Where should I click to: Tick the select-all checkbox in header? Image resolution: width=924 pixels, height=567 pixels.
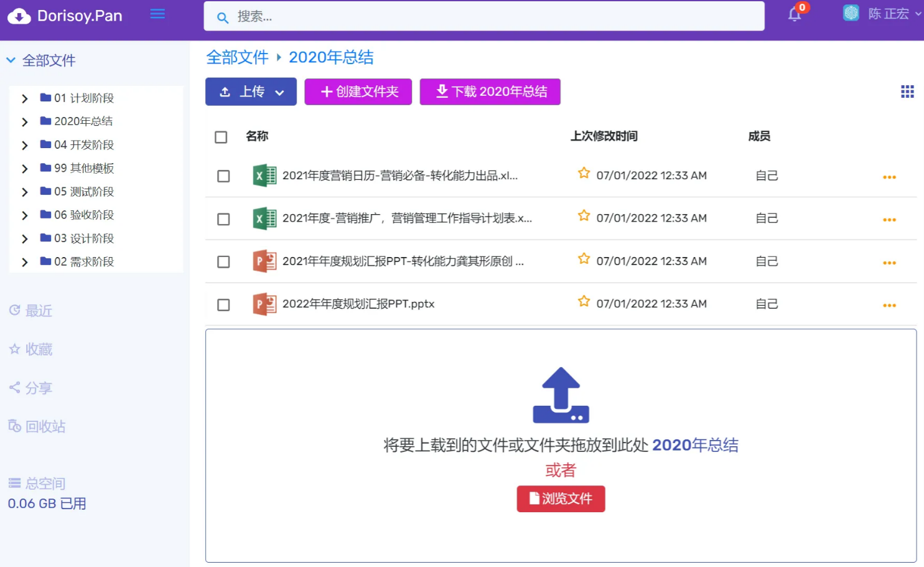[221, 137]
